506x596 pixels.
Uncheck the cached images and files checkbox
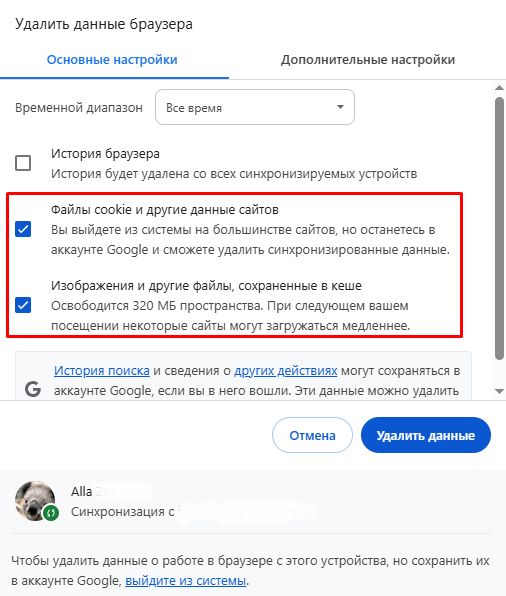pos(23,305)
